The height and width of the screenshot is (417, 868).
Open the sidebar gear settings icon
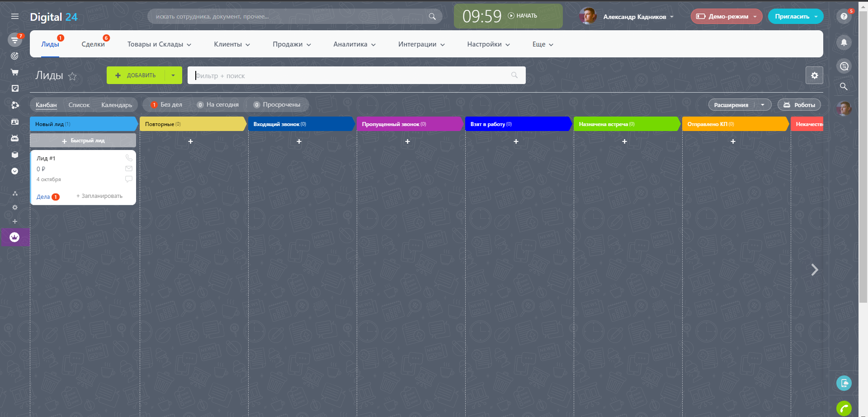tap(15, 207)
